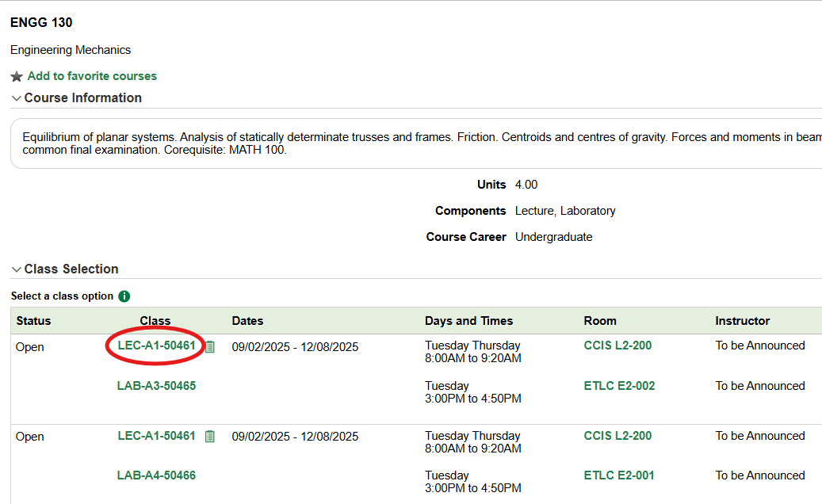Screen dimensions: 822x504
Task: Collapse the Class Selection section
Action: click(15, 268)
